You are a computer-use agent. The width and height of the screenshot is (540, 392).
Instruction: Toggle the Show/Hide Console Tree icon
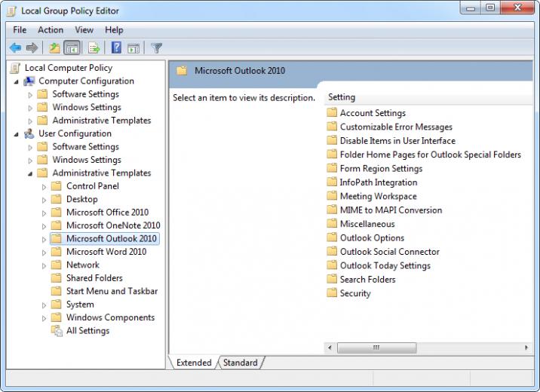(72, 47)
